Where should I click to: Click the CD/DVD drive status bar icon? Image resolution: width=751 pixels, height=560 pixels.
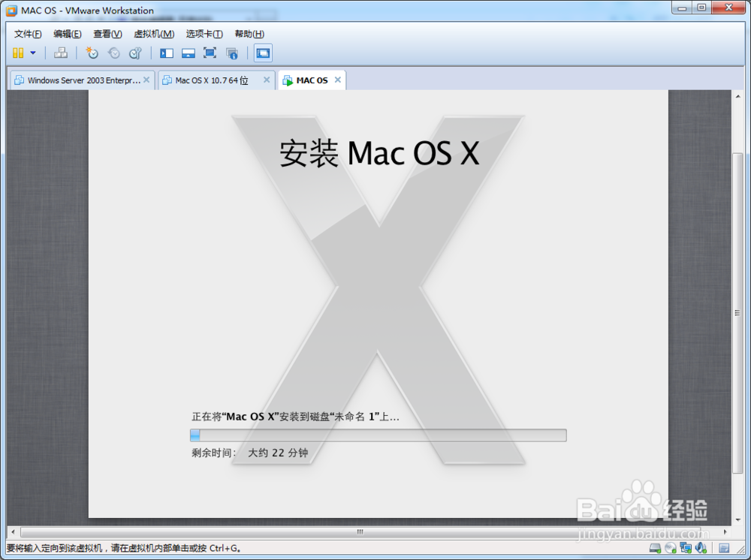(671, 548)
